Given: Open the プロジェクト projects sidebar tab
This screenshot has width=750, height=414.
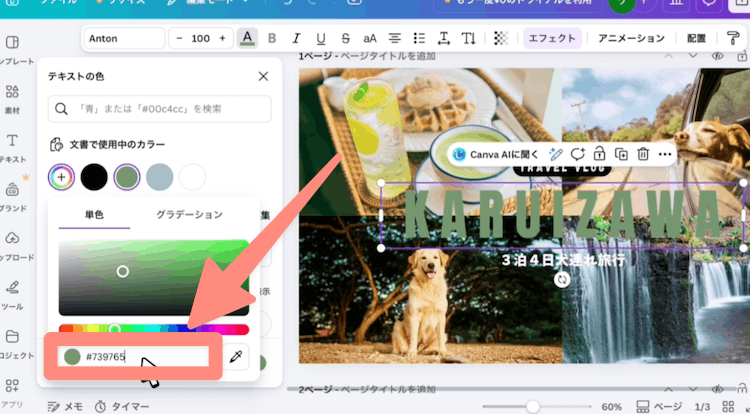Looking at the screenshot, I should click(12, 344).
